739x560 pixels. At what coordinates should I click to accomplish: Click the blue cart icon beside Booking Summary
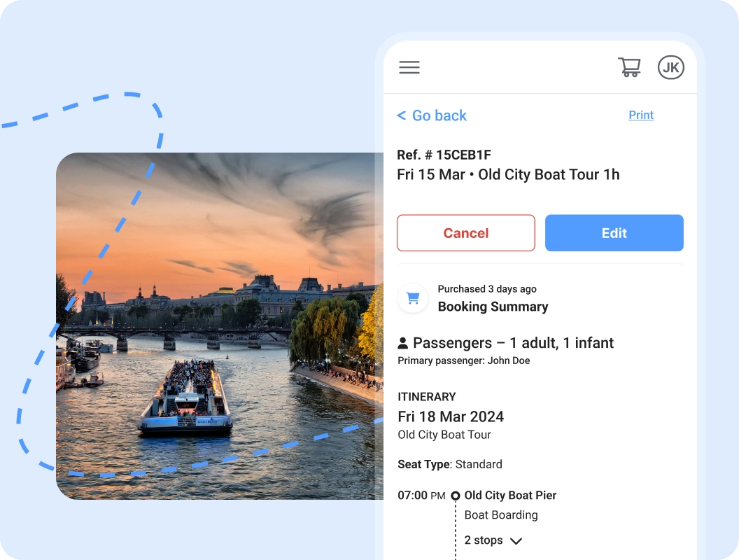click(x=413, y=298)
